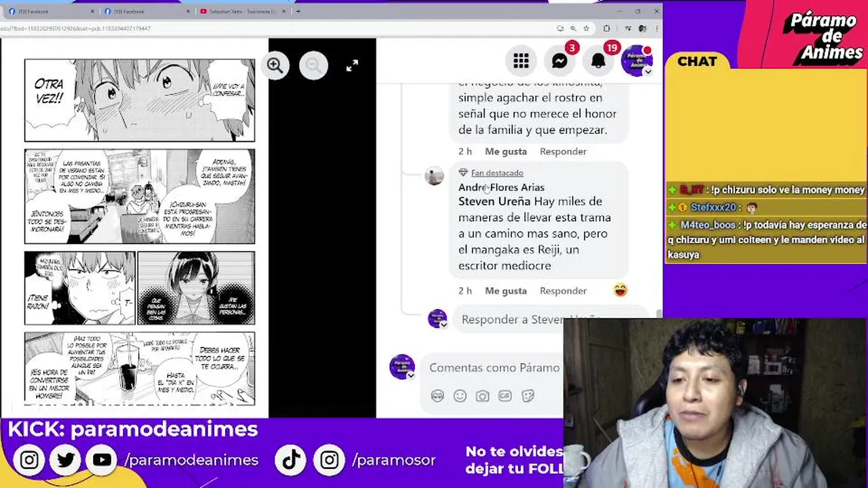The image size is (868, 488).
Task: Open the Chrome three-dot menu
Action: point(656,28)
